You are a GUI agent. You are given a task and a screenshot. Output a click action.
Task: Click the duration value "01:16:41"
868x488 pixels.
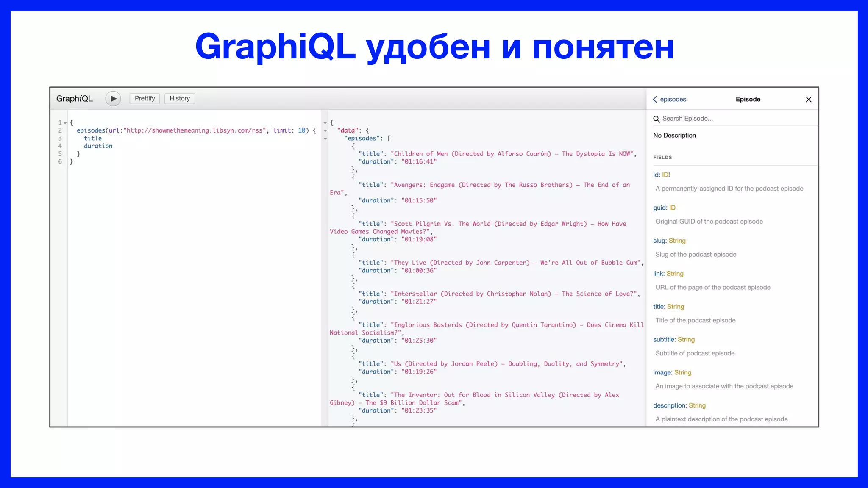tap(419, 162)
